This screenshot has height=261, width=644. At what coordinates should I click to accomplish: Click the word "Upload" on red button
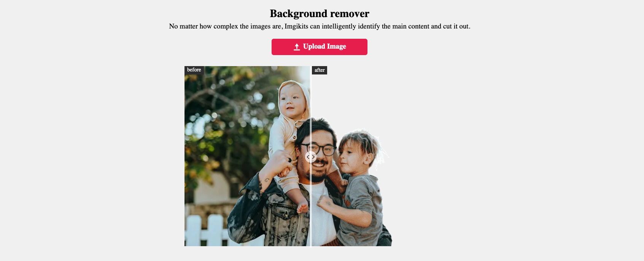click(x=314, y=46)
